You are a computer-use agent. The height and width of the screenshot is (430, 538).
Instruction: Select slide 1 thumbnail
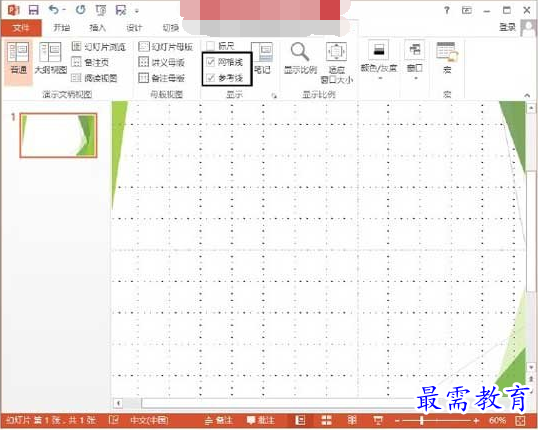pos(59,136)
